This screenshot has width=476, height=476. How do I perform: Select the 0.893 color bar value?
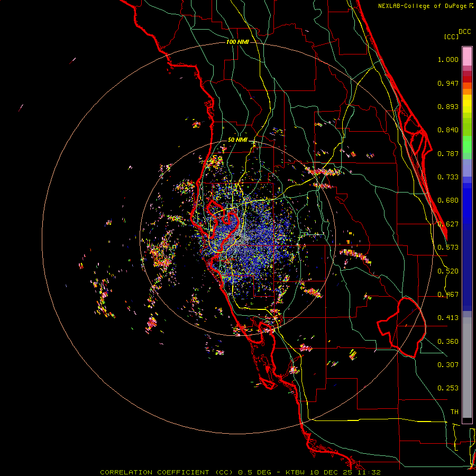click(x=448, y=106)
